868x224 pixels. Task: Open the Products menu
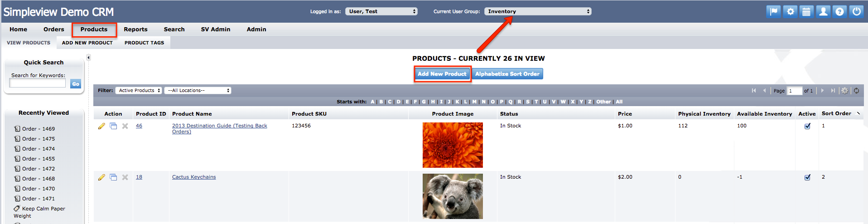(94, 29)
